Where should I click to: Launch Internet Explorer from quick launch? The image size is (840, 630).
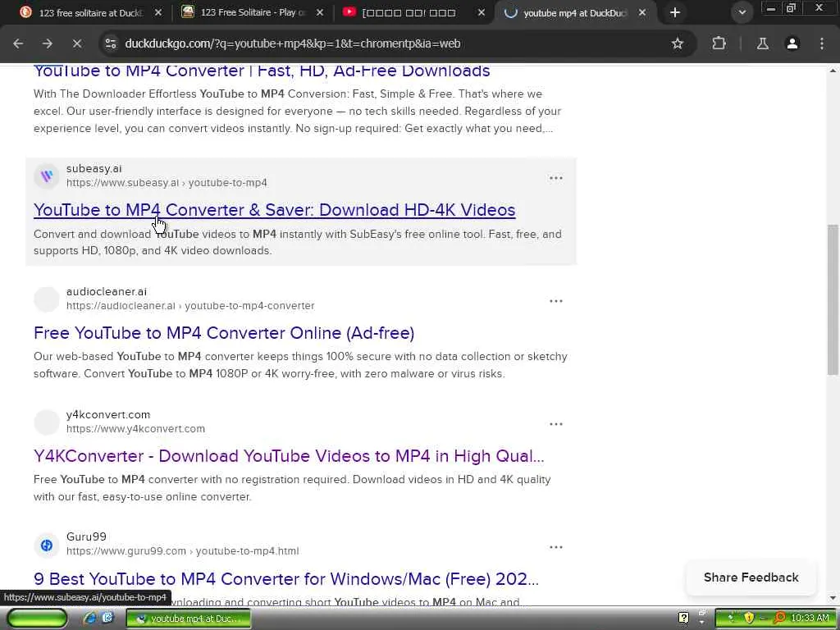pos(89,619)
